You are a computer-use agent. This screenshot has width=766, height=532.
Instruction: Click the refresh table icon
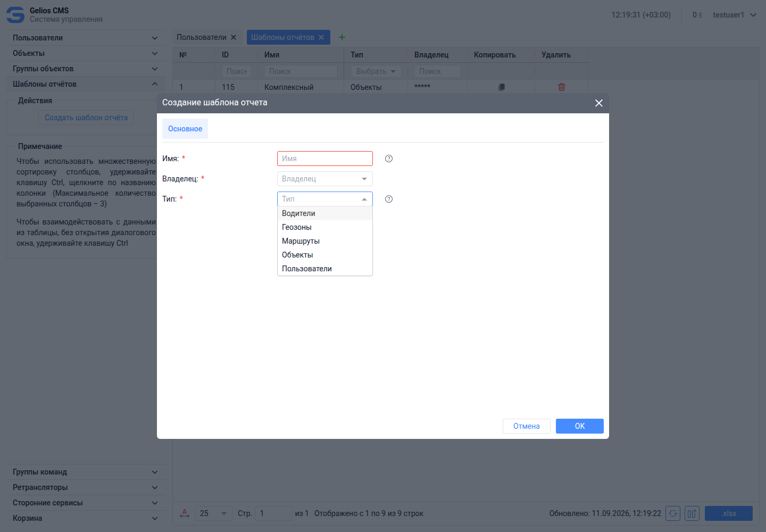tap(673, 513)
